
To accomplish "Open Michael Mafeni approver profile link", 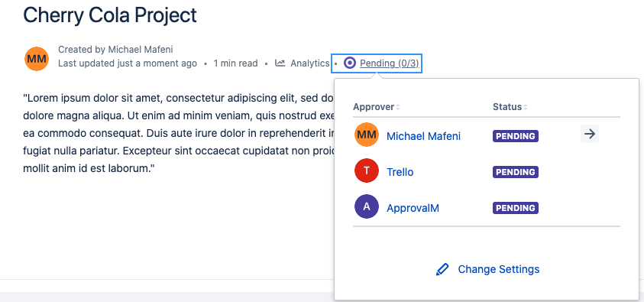I will pyautogui.click(x=423, y=136).
